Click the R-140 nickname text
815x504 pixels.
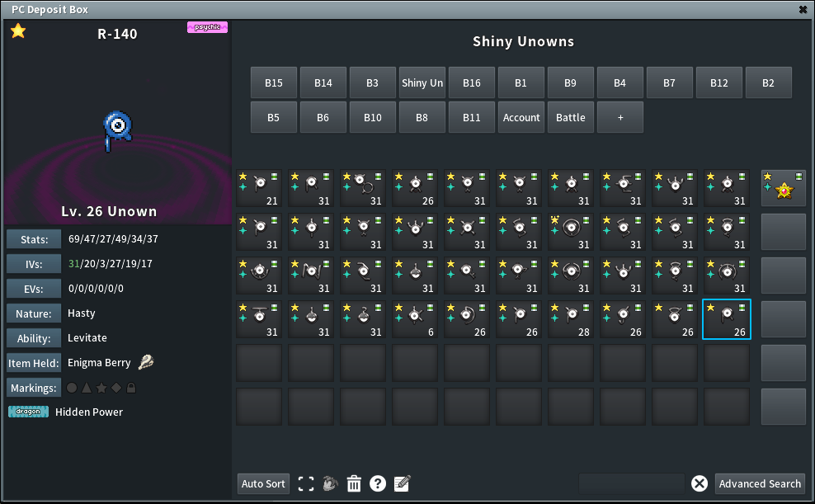117,35
